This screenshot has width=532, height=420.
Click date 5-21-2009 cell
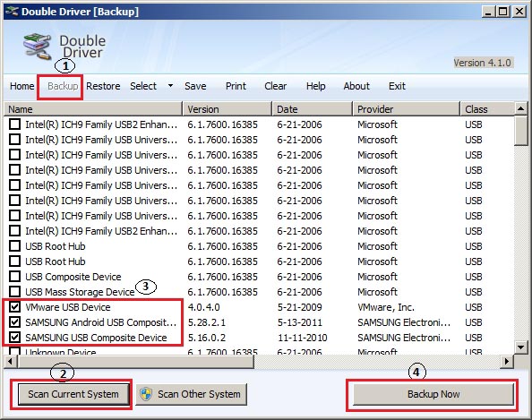300,307
